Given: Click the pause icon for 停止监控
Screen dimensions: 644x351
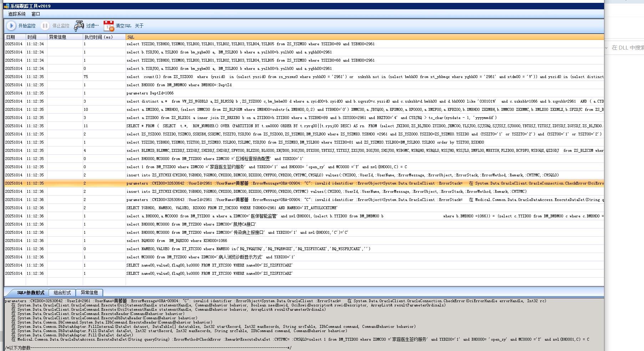Looking at the screenshot, I should pyautogui.click(x=45, y=26).
